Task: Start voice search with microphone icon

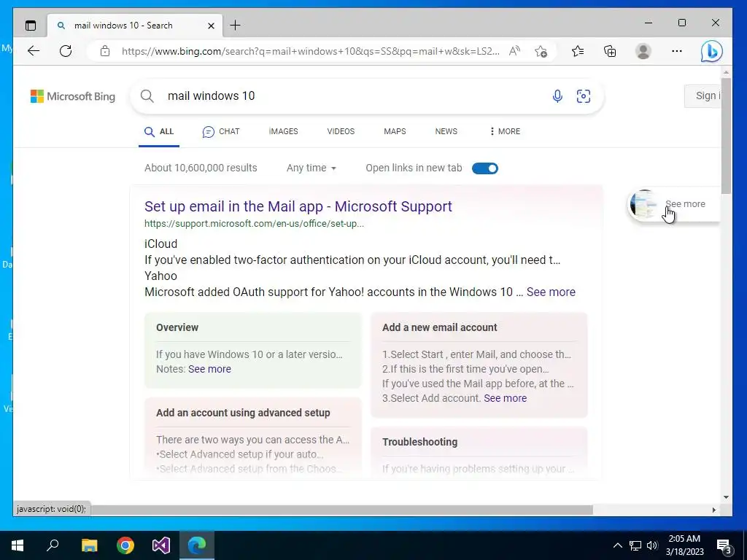Action: [x=557, y=96]
